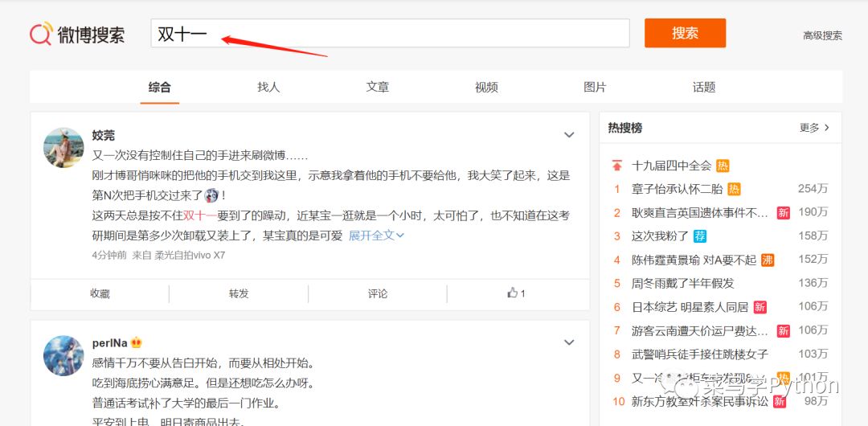Open the 图片 tab
868x426 pixels.
coord(595,87)
